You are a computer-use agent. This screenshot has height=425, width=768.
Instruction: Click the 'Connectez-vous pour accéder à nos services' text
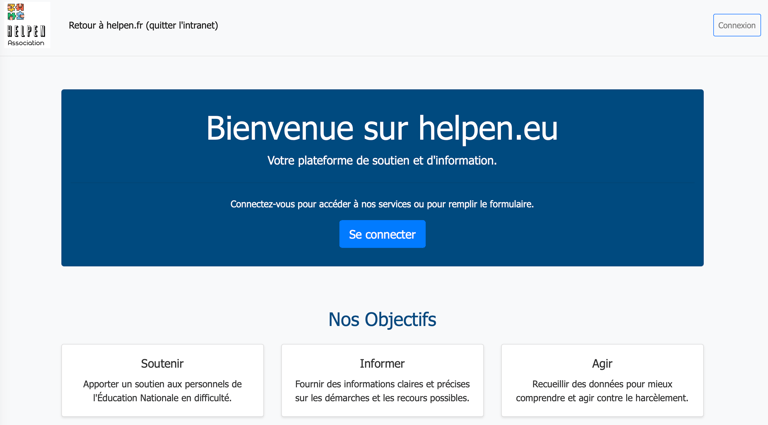(x=382, y=204)
